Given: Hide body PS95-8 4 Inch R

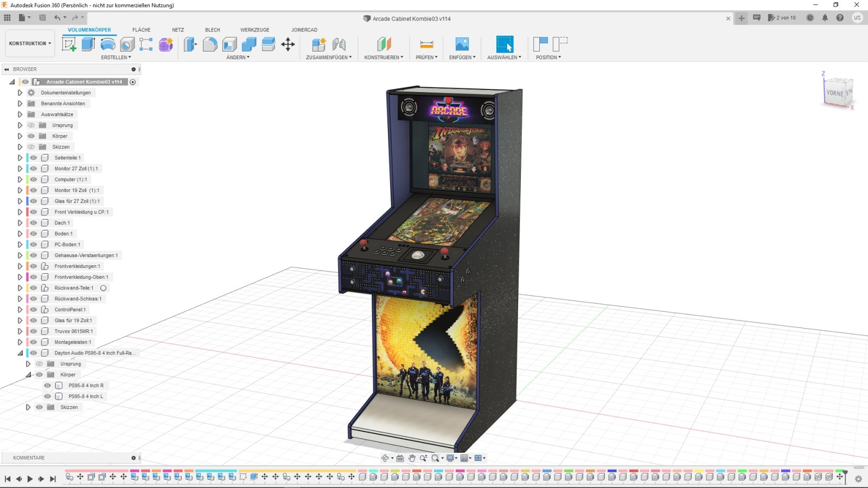Looking at the screenshot, I should click(47, 386).
